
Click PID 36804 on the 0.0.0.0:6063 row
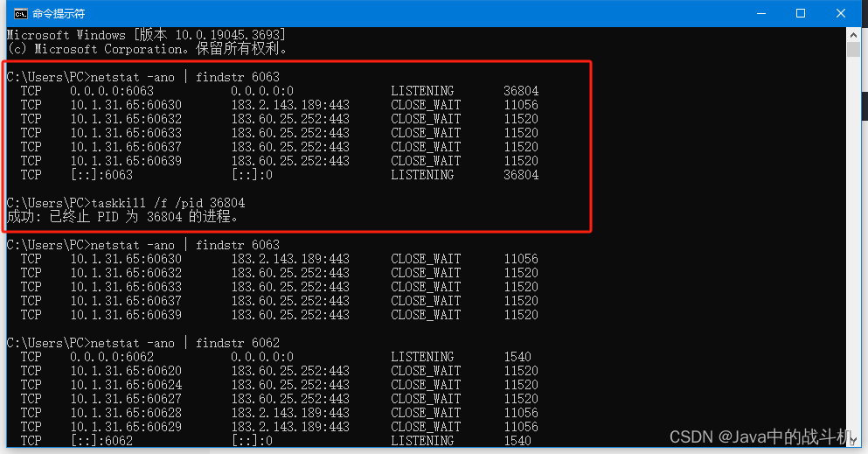pyautogui.click(x=521, y=91)
